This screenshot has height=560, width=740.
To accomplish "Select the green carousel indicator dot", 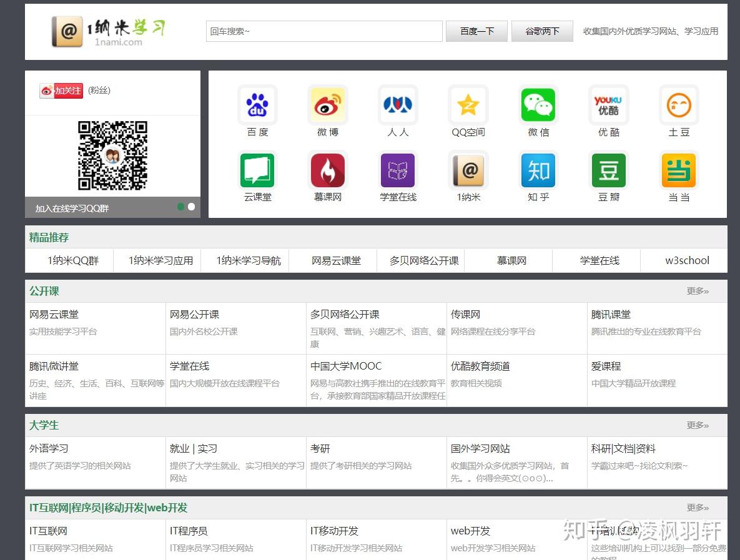I will (x=180, y=207).
